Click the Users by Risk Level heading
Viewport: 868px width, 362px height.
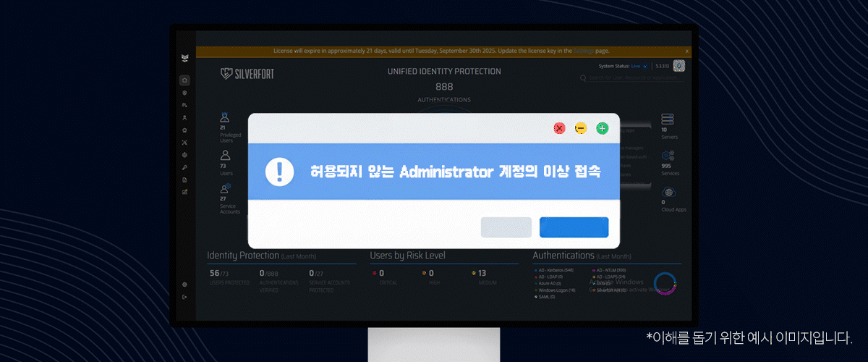click(408, 256)
